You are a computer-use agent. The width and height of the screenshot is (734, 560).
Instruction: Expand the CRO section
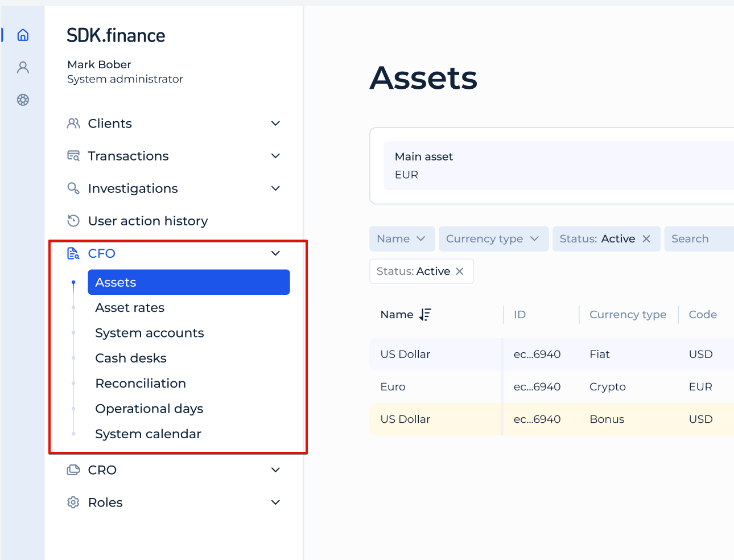[275, 470]
